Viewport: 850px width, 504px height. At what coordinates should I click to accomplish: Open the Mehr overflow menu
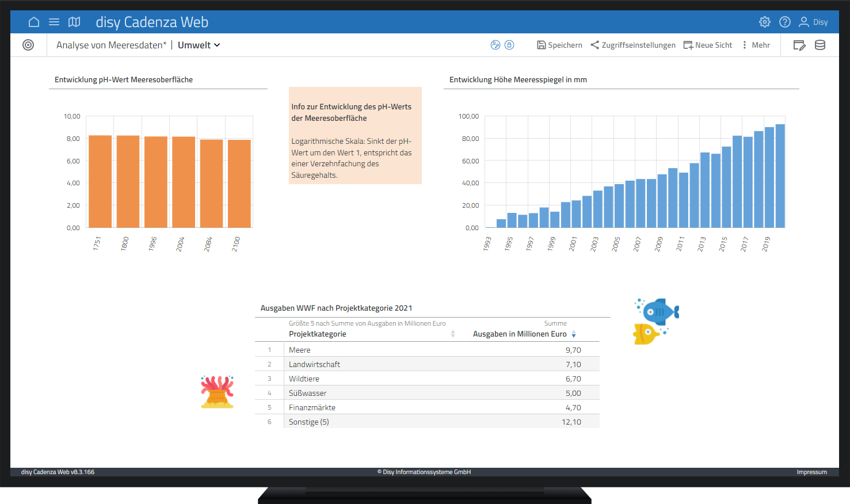point(756,45)
